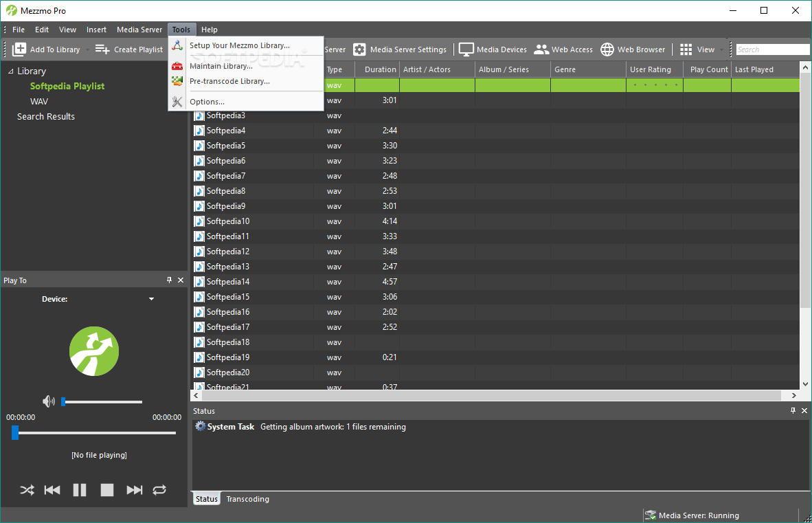Stop playback
812x523 pixels.
pos(107,490)
